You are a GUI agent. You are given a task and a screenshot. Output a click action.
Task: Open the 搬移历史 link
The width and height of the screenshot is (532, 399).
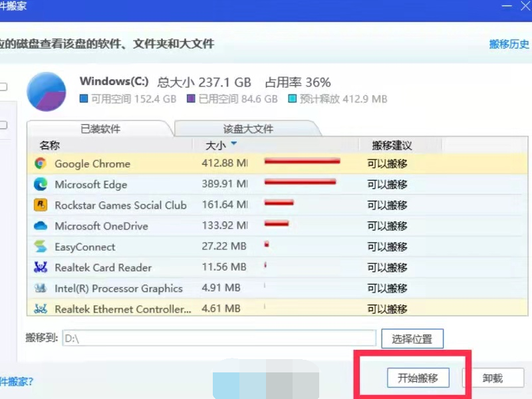509,45
